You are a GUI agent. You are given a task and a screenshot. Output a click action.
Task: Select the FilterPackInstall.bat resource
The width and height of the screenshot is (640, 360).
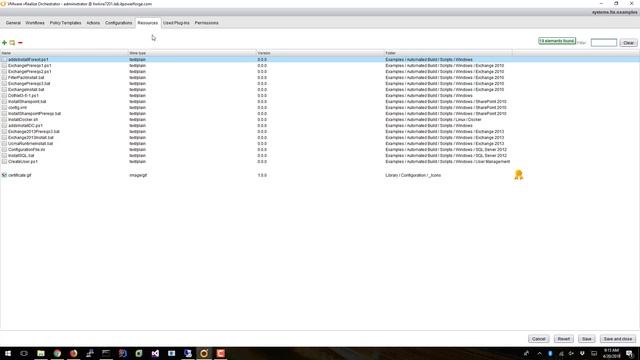(26, 78)
